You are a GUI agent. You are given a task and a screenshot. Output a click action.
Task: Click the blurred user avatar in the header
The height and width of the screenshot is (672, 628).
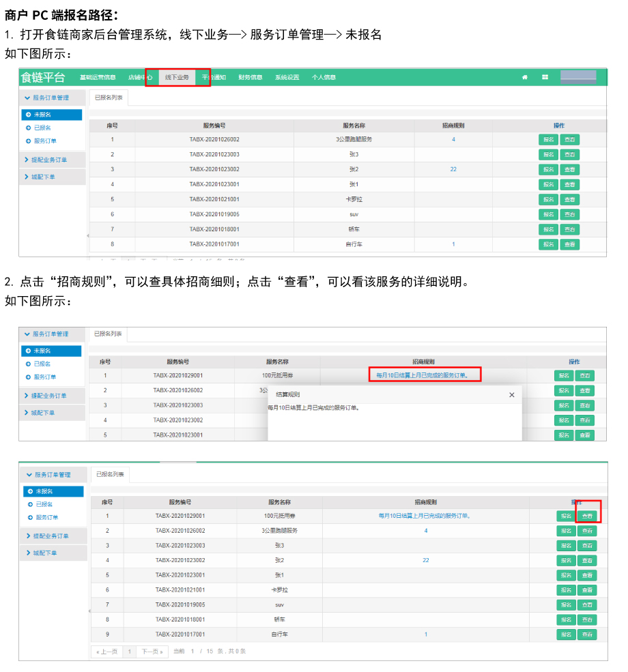[577, 76]
